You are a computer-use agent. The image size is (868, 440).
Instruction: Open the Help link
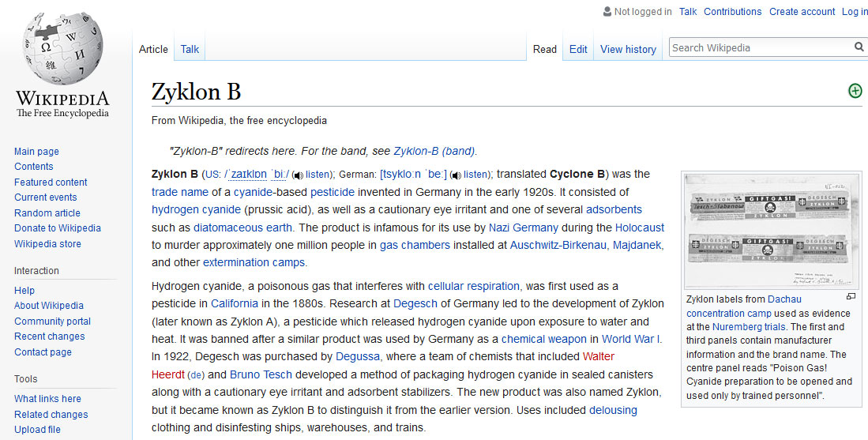pyautogui.click(x=24, y=291)
